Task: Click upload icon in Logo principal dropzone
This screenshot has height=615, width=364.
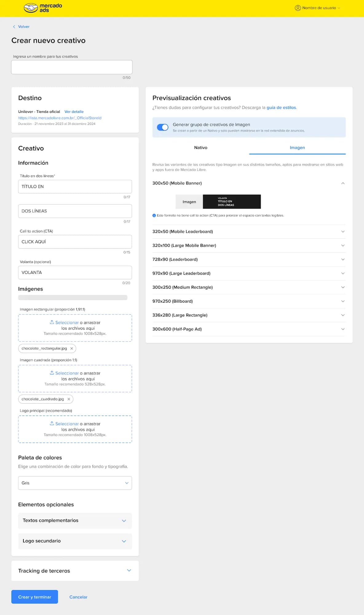Action: click(52, 423)
